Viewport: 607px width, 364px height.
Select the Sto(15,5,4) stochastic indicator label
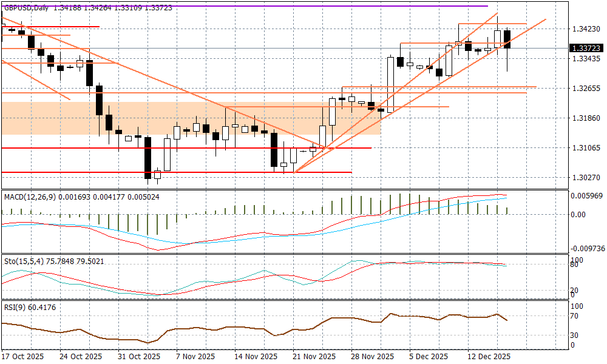click(23, 260)
